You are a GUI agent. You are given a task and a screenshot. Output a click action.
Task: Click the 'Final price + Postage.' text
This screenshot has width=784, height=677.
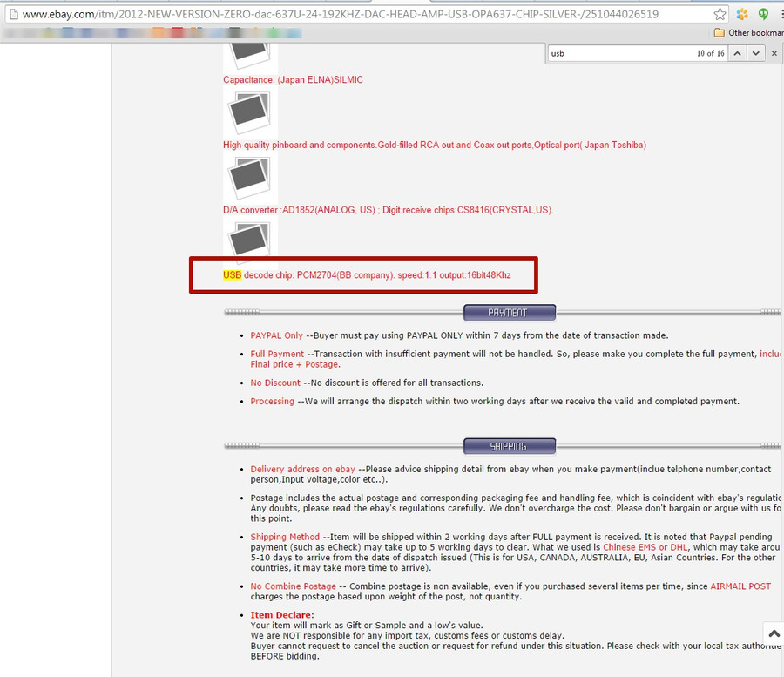pos(295,364)
